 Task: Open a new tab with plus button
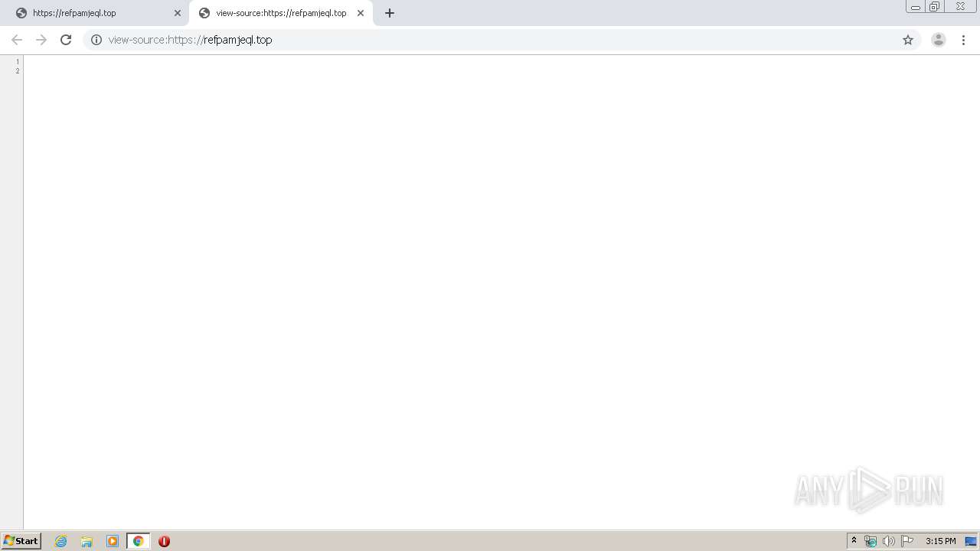(x=390, y=13)
